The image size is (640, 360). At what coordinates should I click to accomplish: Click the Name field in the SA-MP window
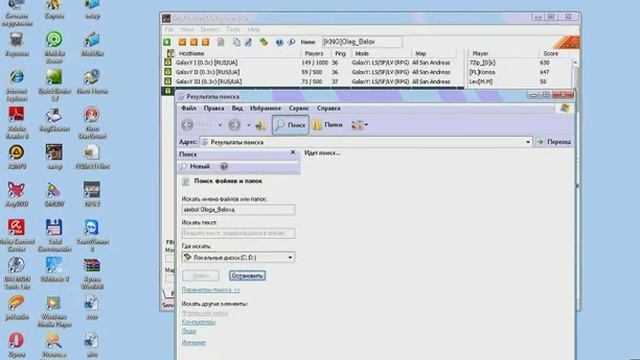point(362,42)
